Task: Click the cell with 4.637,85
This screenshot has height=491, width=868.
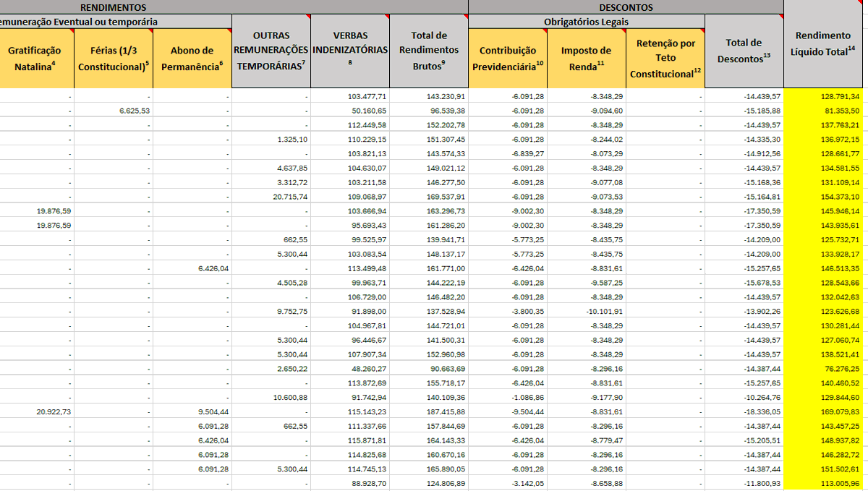Action: [271, 168]
